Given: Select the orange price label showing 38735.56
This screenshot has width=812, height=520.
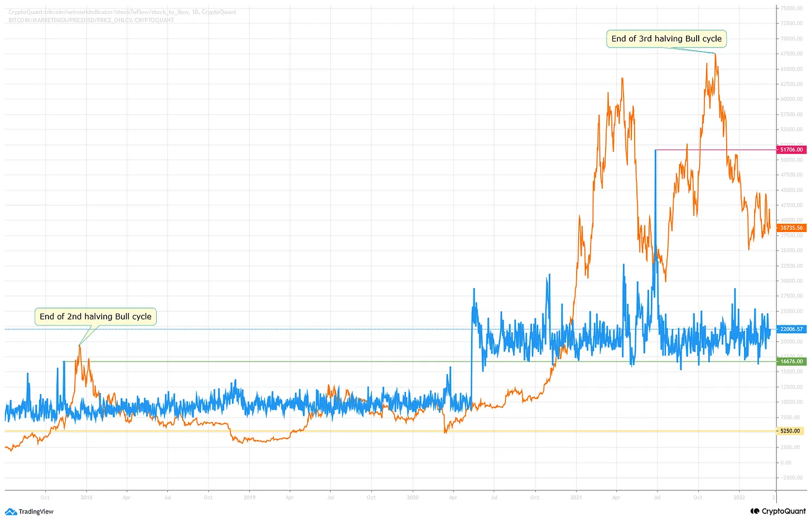Looking at the screenshot, I should pos(791,228).
